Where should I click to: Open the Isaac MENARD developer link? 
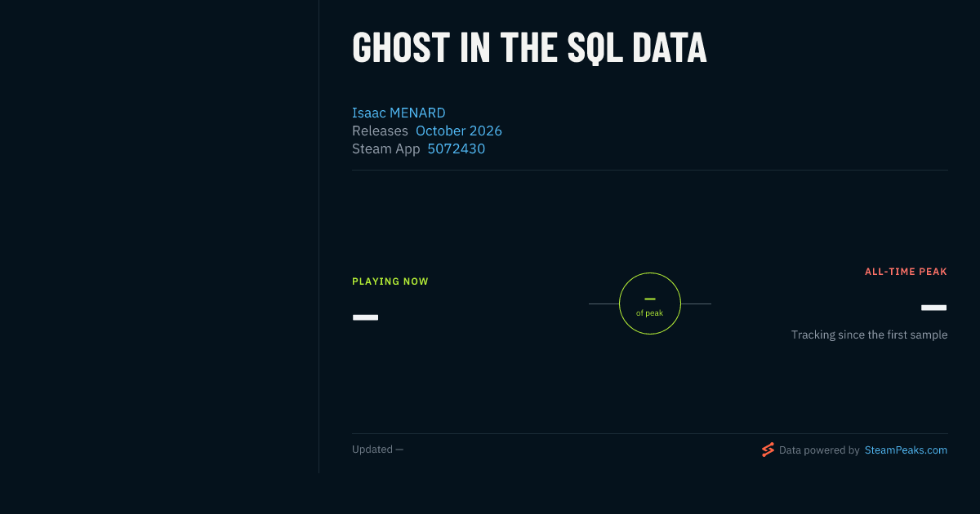click(x=399, y=113)
